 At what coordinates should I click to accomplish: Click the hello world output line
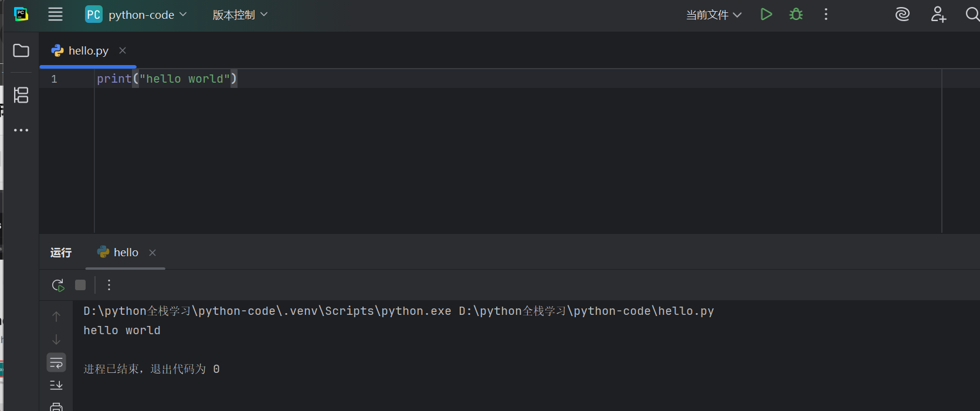click(122, 330)
